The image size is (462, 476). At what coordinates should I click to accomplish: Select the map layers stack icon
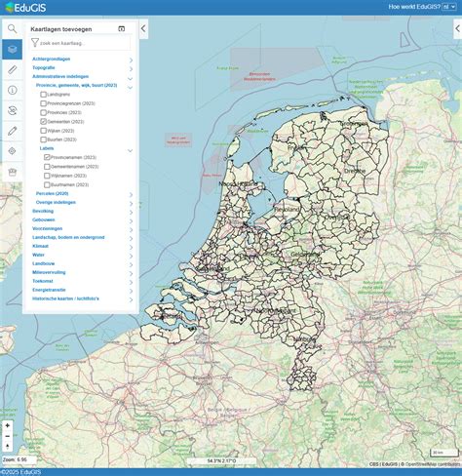[x=12, y=50]
